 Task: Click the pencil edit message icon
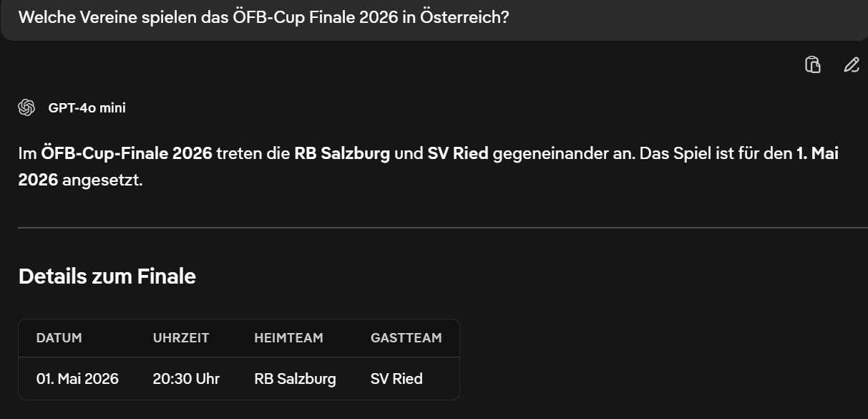[x=851, y=65]
